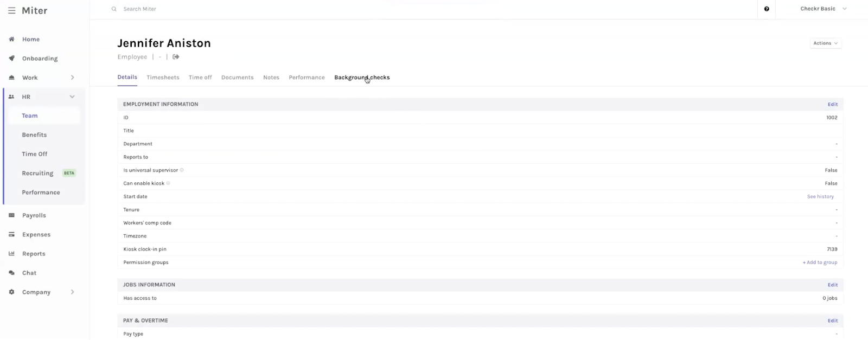
Task: Click the 0 jobs value
Action: (x=830, y=298)
